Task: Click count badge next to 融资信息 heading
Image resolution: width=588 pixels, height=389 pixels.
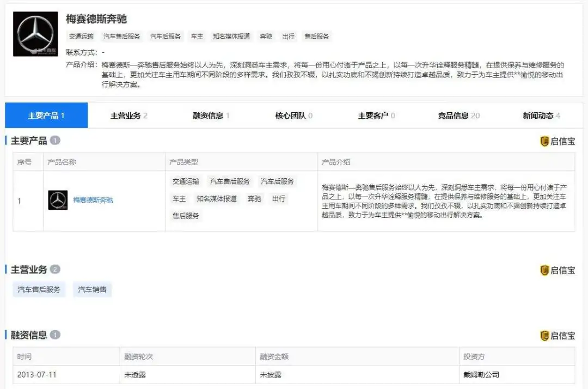Action: coord(55,335)
